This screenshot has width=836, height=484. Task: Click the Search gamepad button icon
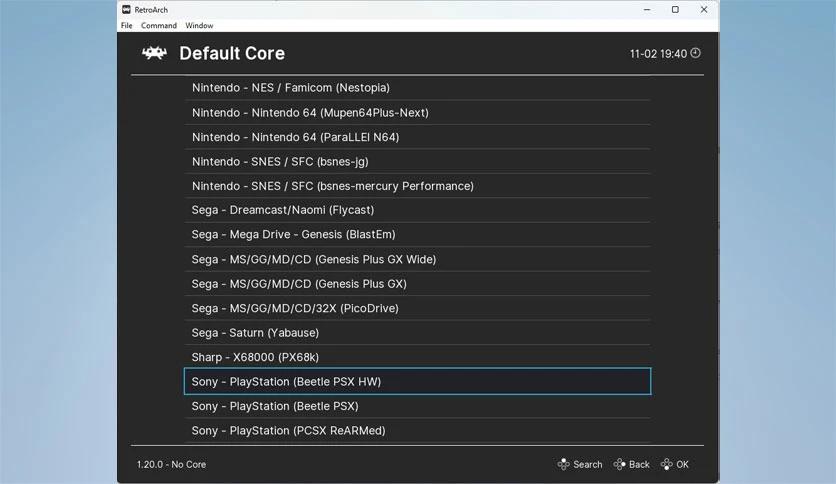tap(564, 464)
